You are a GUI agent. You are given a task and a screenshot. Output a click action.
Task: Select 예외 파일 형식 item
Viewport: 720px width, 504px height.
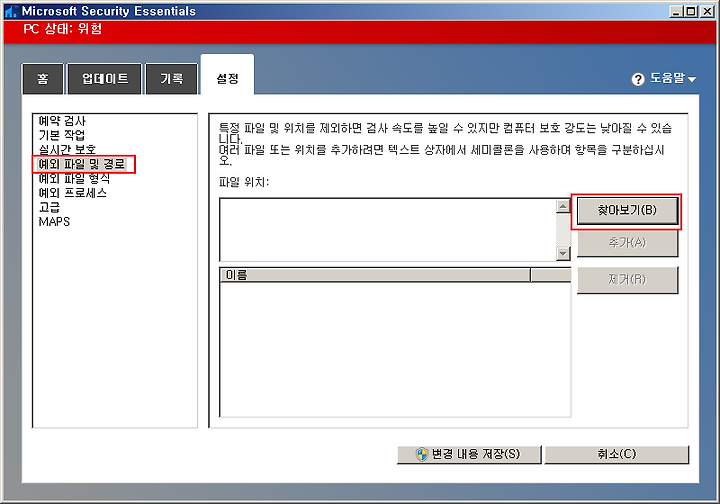pyautogui.click(x=74, y=178)
